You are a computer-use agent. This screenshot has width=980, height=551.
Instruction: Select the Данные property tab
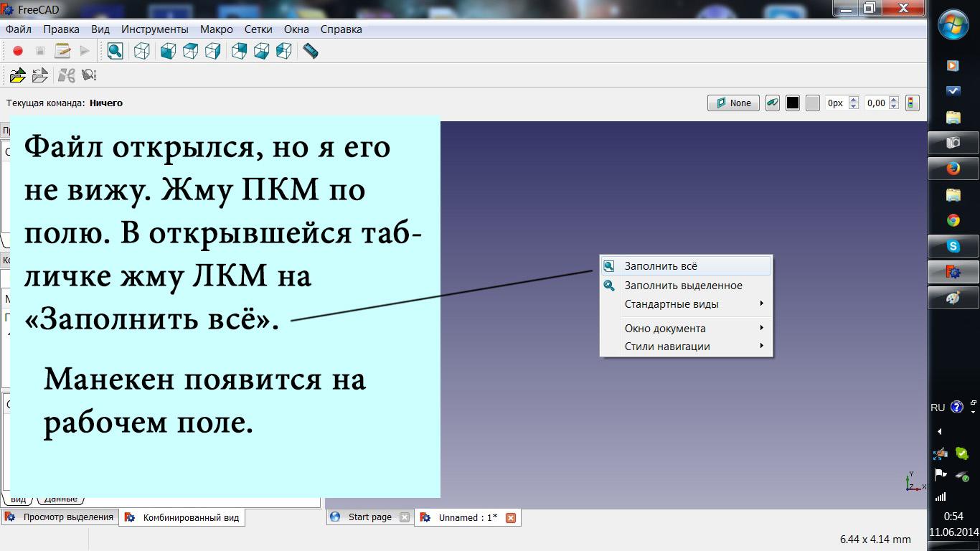click(x=61, y=499)
